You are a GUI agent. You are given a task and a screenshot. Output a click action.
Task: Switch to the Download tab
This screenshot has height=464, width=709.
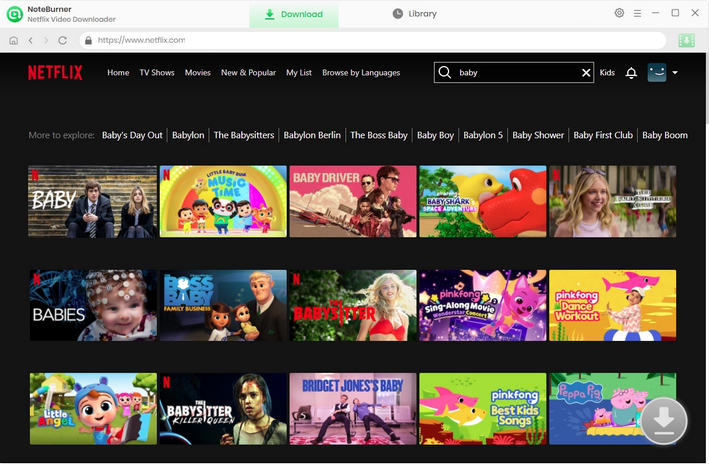[293, 14]
